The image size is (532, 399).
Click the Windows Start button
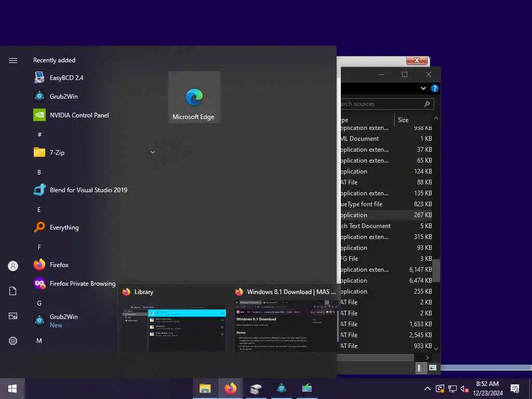point(12,389)
